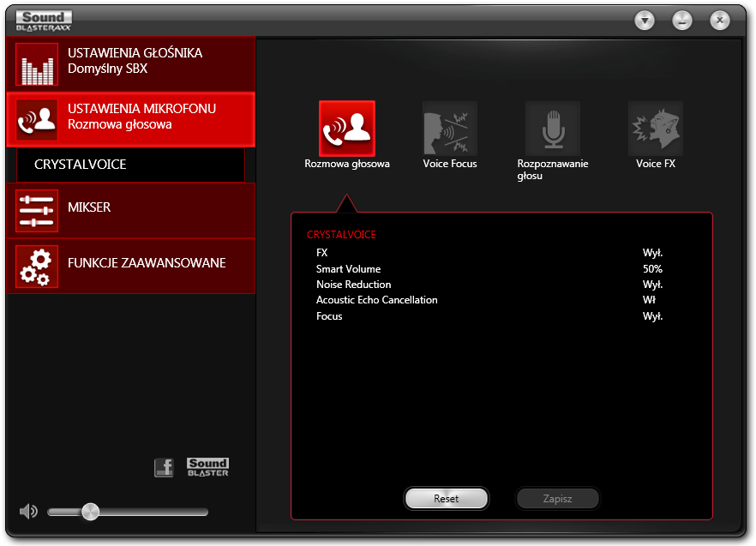This screenshot has height=546, width=756.
Task: Close the Sound Blaster window
Action: pyautogui.click(x=720, y=21)
